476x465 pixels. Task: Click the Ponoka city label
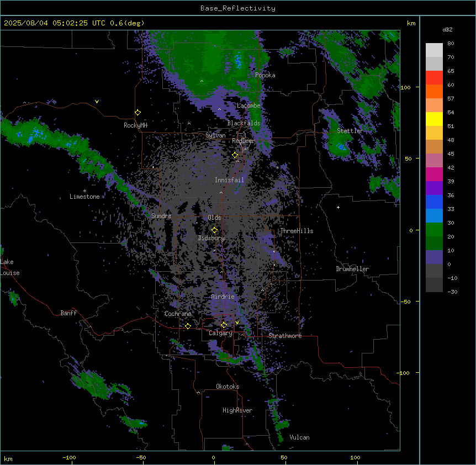[265, 75]
